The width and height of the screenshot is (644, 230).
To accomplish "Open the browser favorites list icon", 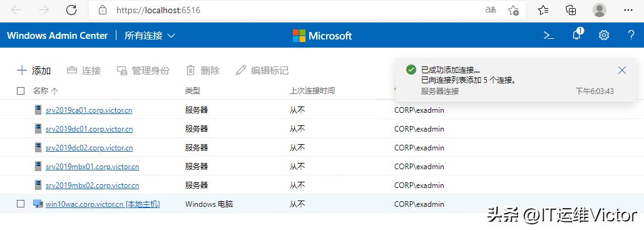I will click(543, 10).
